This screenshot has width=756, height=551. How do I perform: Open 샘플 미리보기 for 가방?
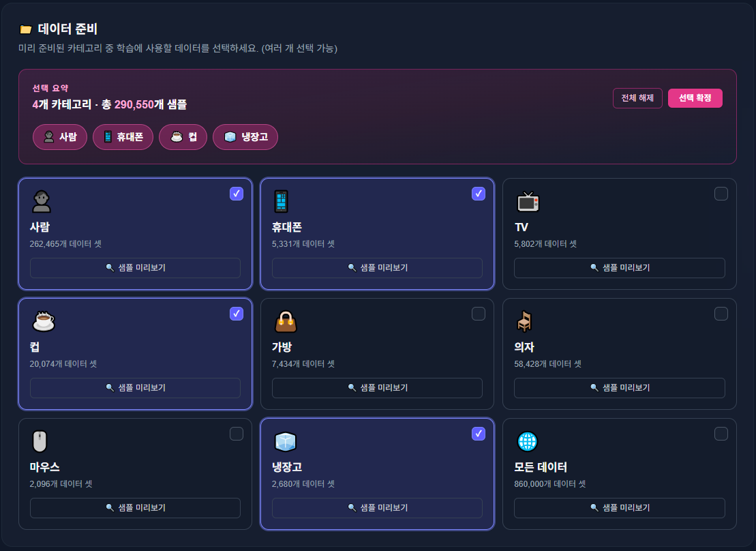pos(377,388)
